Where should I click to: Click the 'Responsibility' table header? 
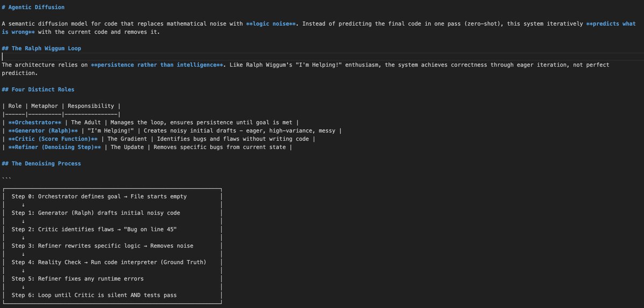tap(91, 106)
